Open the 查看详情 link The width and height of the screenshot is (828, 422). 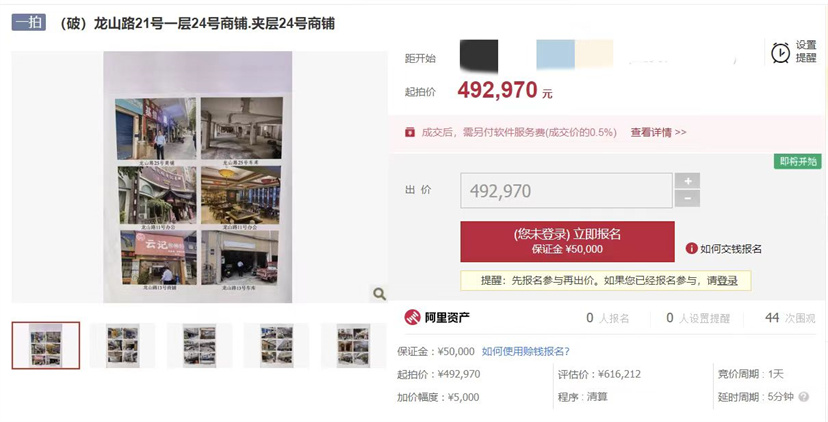click(658, 133)
